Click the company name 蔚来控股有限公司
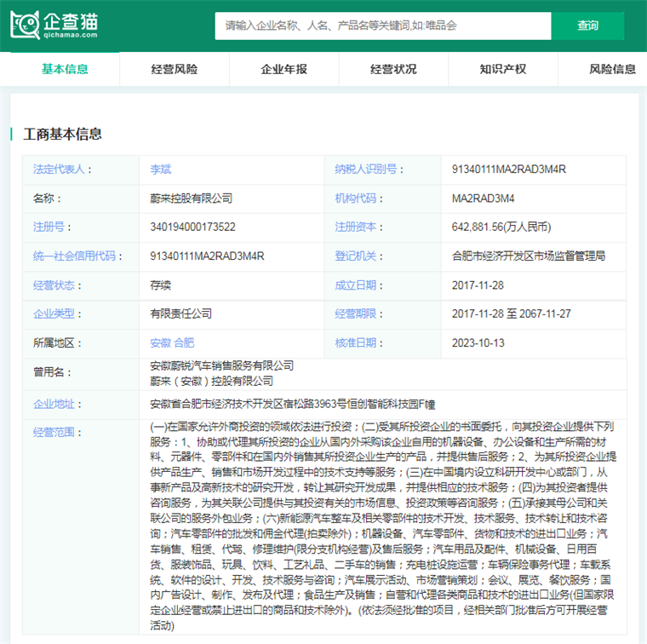This screenshot has height=644, width=647. coord(191,198)
